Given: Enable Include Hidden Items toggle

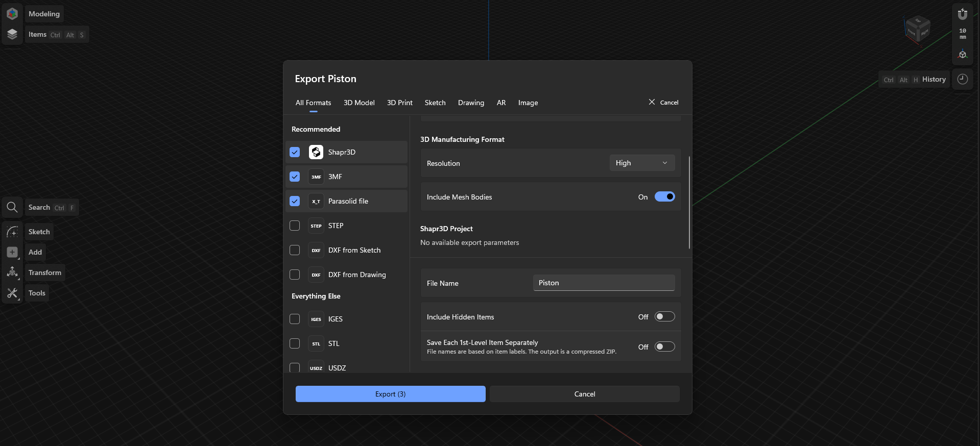Looking at the screenshot, I should pyautogui.click(x=664, y=317).
